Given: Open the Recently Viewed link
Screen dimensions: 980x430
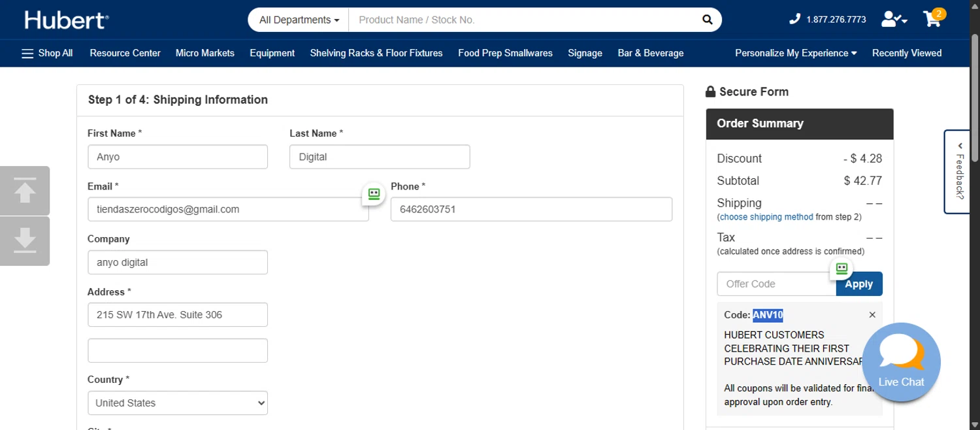Looking at the screenshot, I should click(907, 53).
